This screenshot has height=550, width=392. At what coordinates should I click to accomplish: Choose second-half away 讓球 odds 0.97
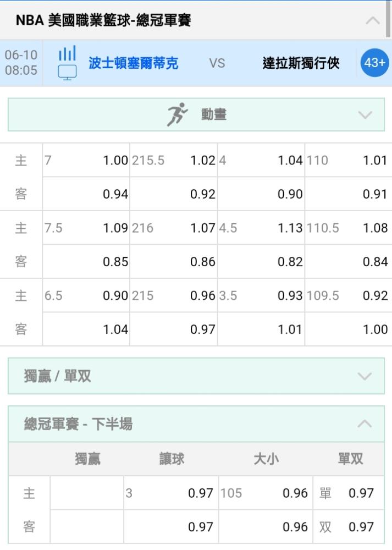(171, 526)
